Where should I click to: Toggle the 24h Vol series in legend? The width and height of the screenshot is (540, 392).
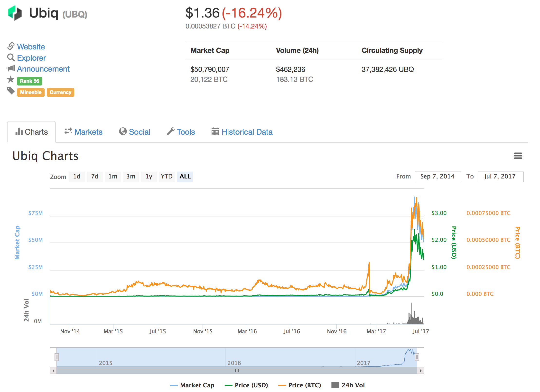[x=348, y=385]
